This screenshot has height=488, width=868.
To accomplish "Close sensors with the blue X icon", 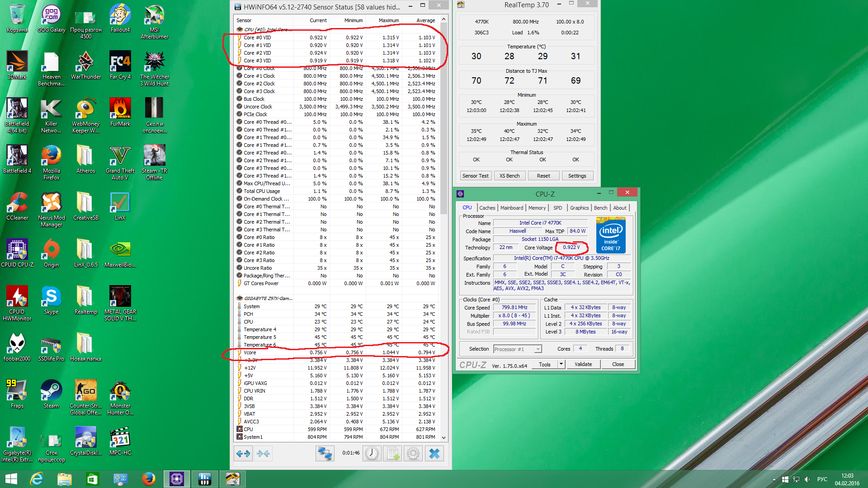I will (434, 454).
